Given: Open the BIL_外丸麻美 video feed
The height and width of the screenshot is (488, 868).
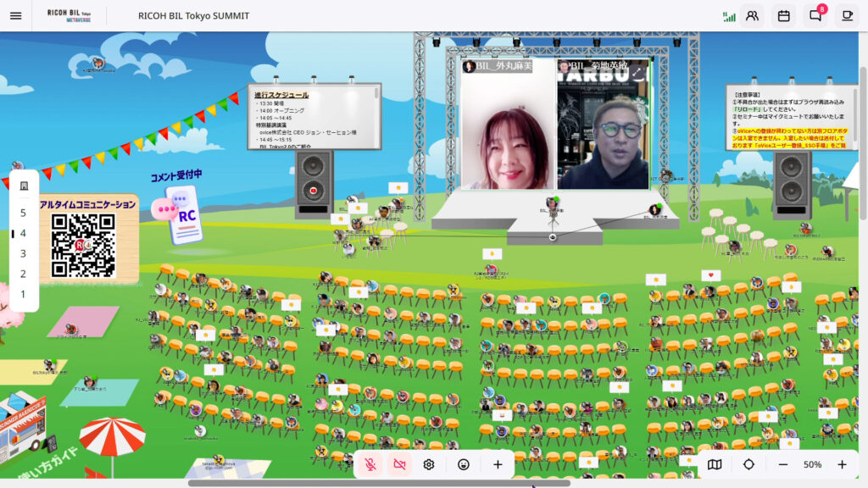Looking at the screenshot, I should pyautogui.click(x=508, y=125).
